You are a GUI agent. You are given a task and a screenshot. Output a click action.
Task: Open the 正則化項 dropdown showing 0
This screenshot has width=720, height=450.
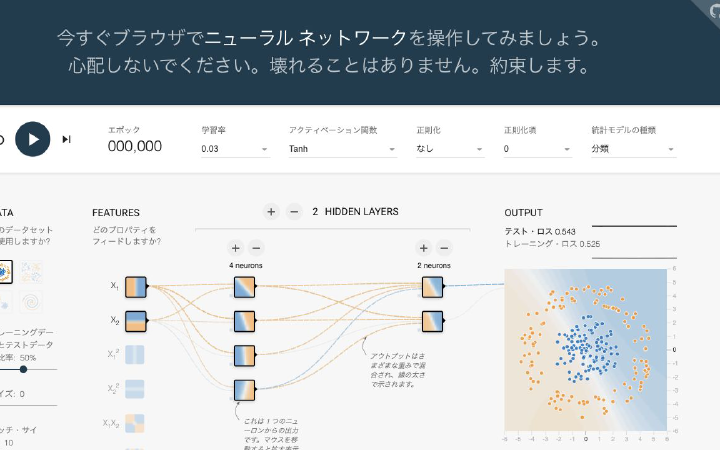(x=537, y=149)
